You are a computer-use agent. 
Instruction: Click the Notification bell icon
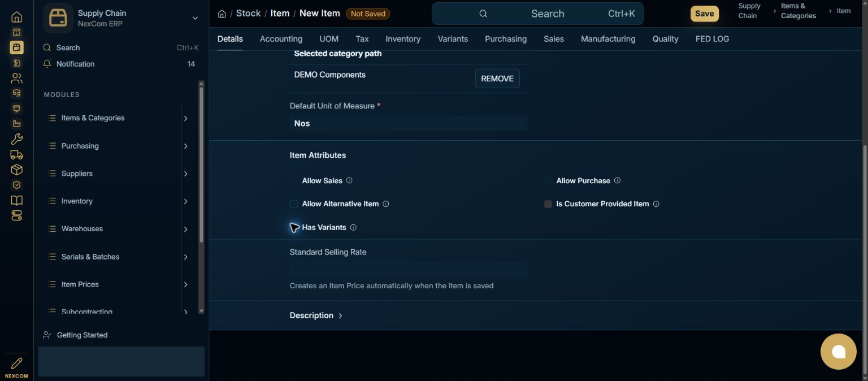point(47,64)
